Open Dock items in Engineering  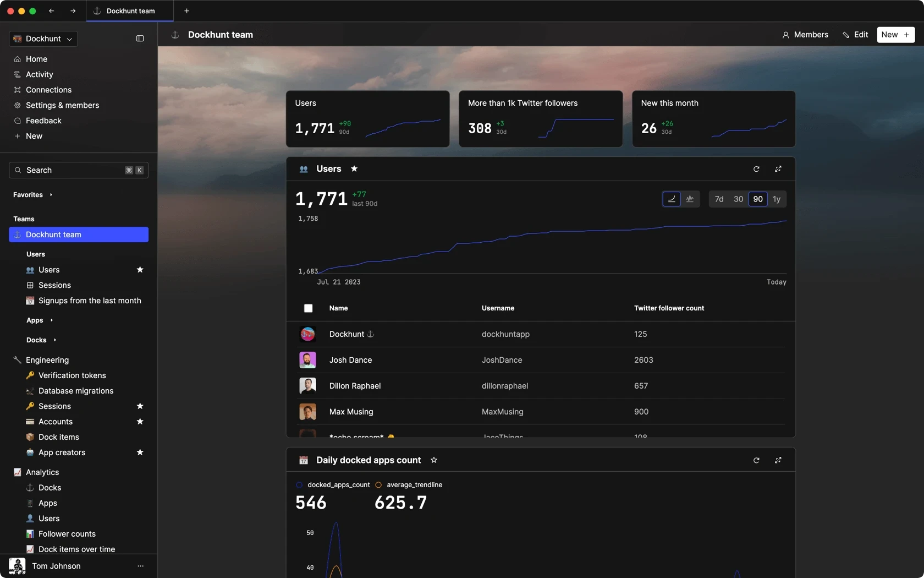[59, 437]
